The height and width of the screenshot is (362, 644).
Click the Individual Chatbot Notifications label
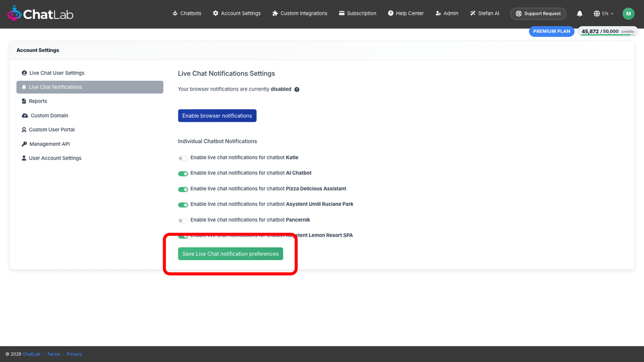point(217,142)
